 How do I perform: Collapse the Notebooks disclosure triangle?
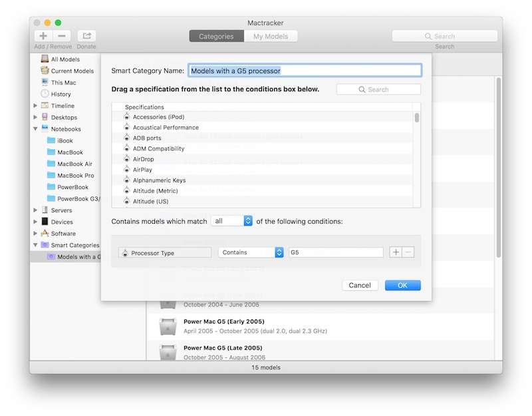(x=35, y=129)
